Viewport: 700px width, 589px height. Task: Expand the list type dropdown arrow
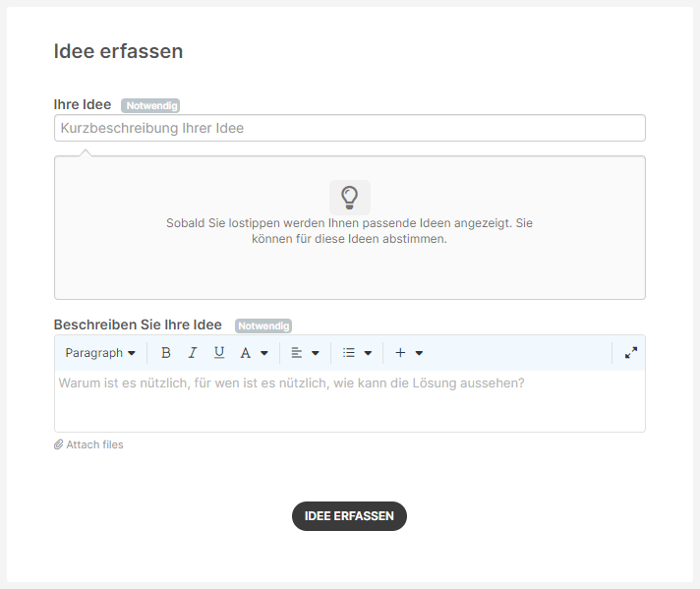[x=368, y=353]
